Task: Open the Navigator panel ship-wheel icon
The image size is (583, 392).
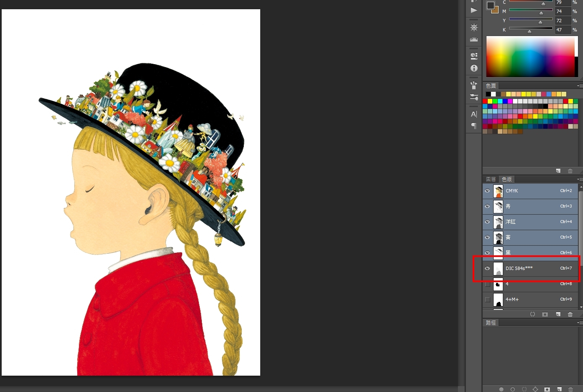Action: click(x=474, y=27)
